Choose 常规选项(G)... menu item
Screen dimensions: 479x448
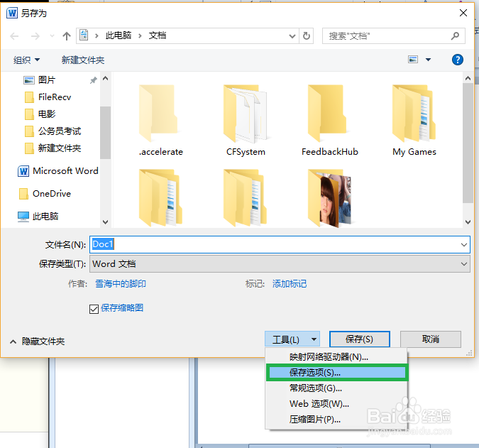tap(336, 388)
